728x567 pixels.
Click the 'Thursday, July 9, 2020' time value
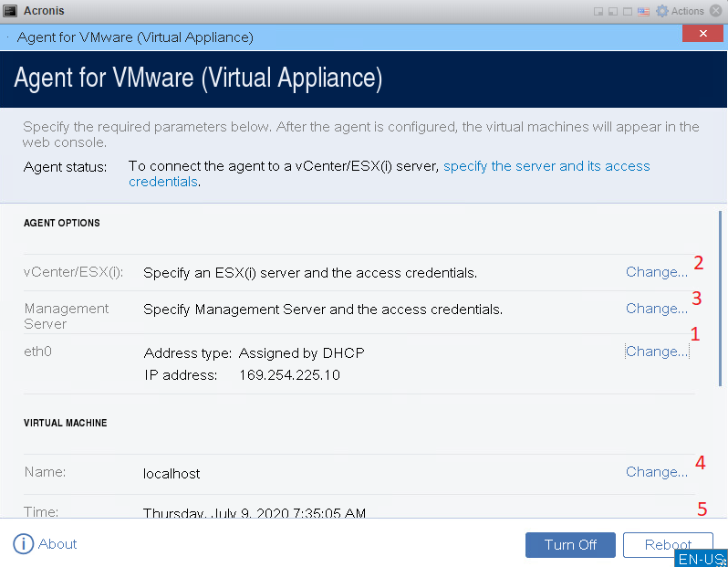pos(255,512)
